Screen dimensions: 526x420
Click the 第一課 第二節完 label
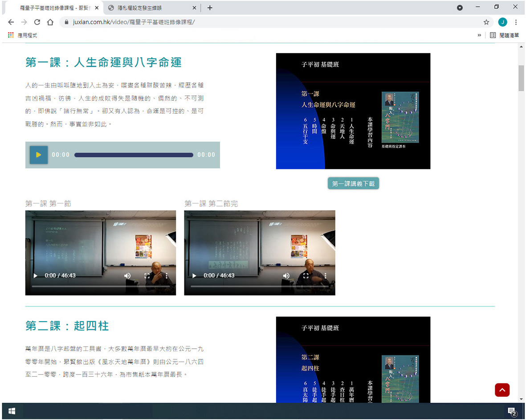click(x=211, y=204)
